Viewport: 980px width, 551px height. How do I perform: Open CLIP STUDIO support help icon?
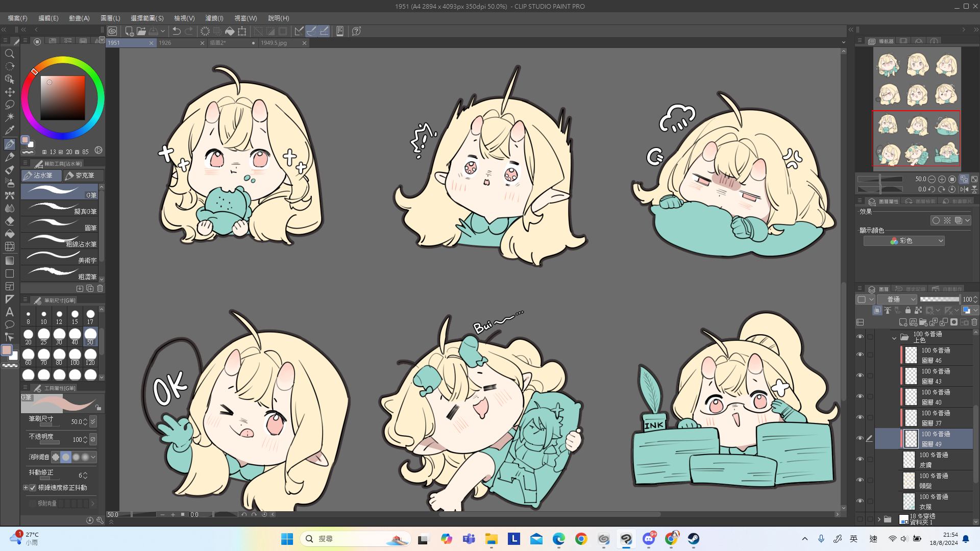(356, 31)
